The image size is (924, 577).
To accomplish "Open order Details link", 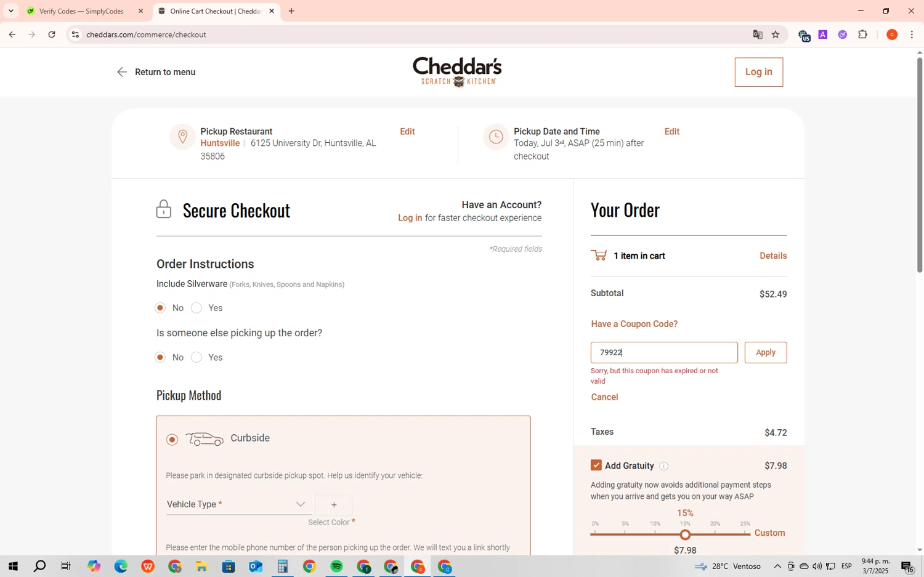I will (x=773, y=256).
